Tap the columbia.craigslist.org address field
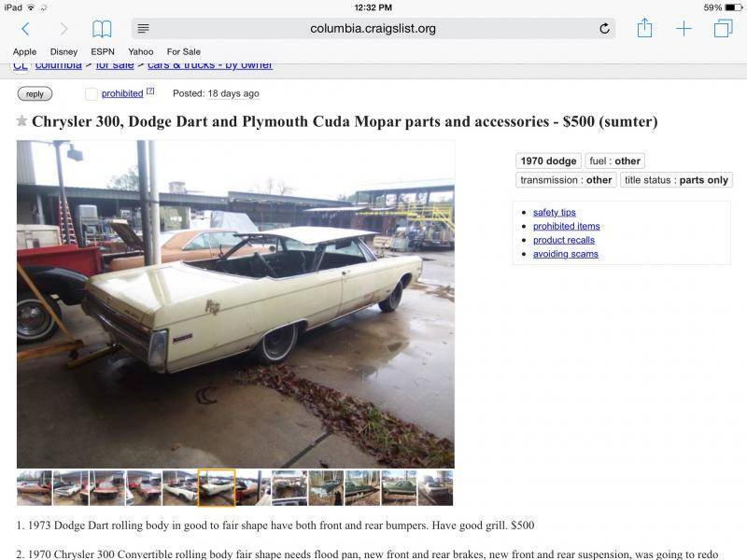 [373, 29]
